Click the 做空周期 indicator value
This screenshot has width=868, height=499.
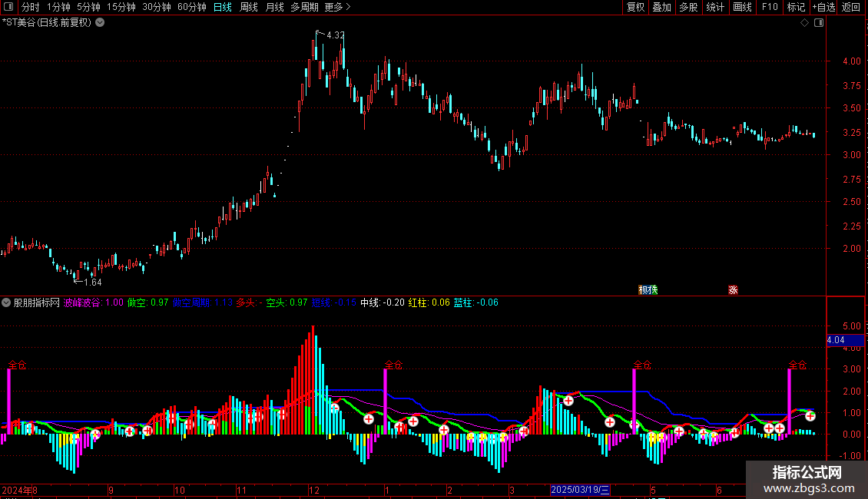click(x=203, y=302)
